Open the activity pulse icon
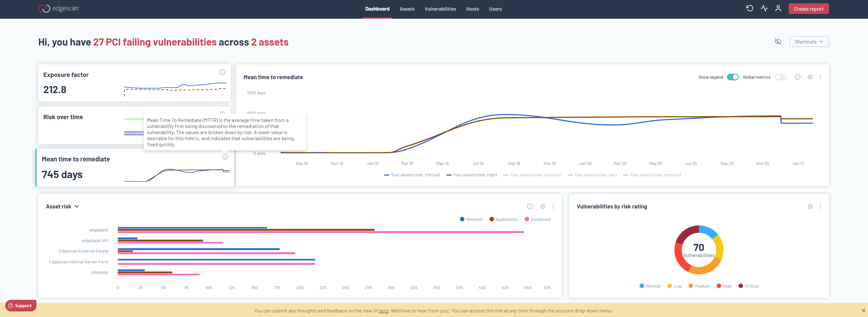The width and height of the screenshot is (868, 317). pos(764,9)
